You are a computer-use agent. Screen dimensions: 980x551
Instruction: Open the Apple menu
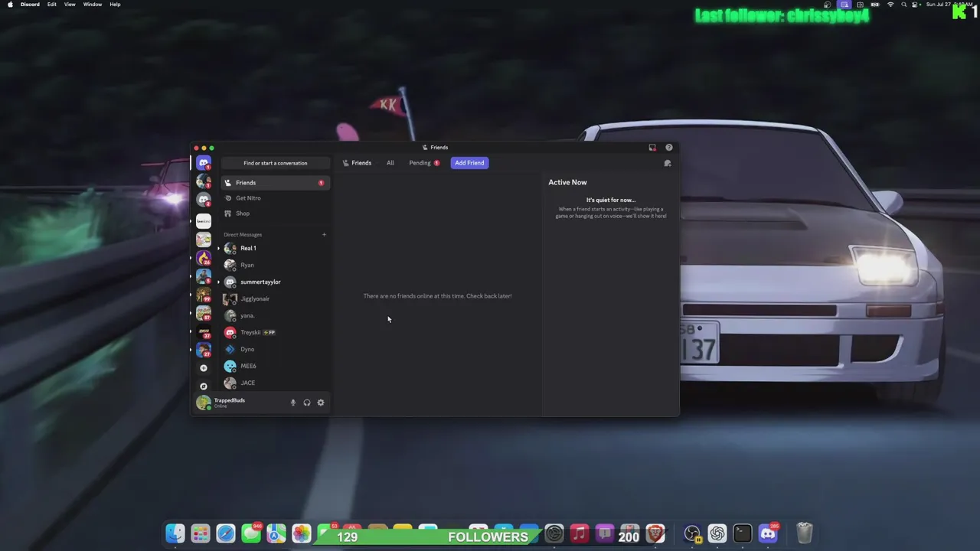pyautogui.click(x=10, y=5)
